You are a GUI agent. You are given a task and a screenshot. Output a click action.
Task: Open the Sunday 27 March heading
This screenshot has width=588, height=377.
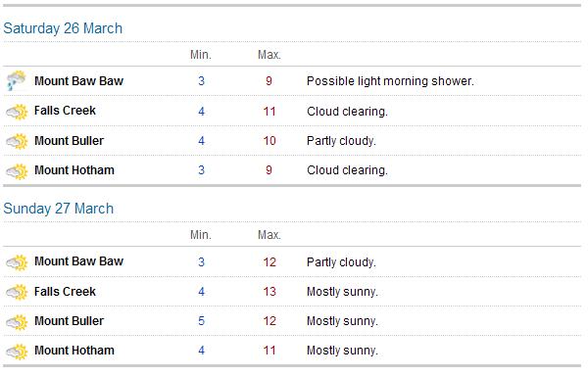tap(59, 209)
